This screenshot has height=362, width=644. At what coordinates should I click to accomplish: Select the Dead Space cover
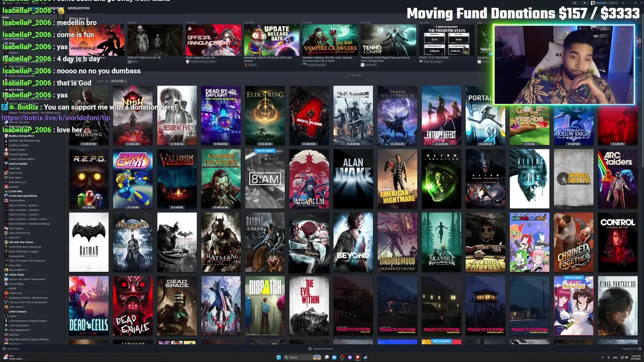pyautogui.click(x=177, y=306)
